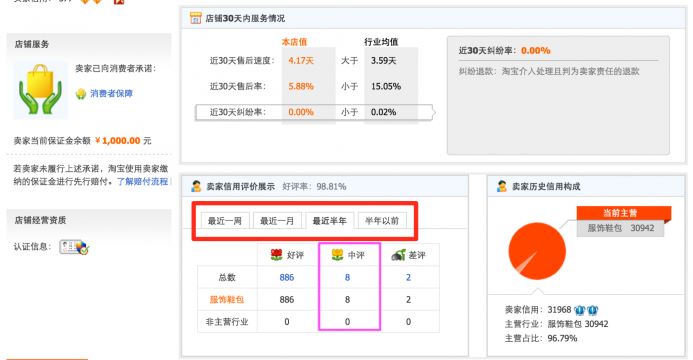
Task: Click the ID card certification icon
Action: click(74, 247)
